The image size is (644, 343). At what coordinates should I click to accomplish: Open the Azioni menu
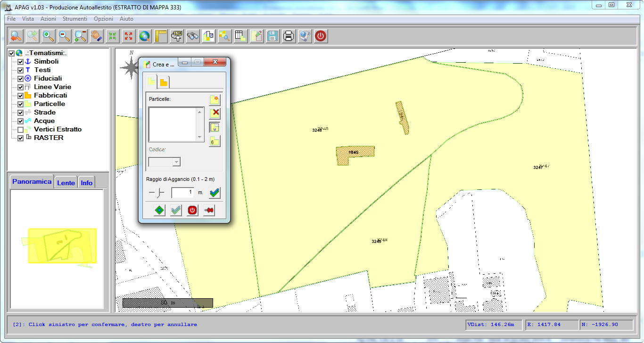coord(48,19)
